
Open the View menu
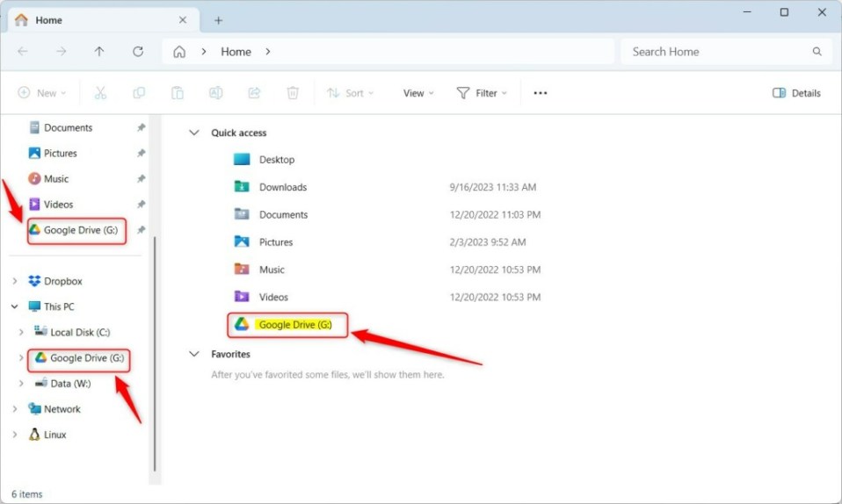point(418,93)
